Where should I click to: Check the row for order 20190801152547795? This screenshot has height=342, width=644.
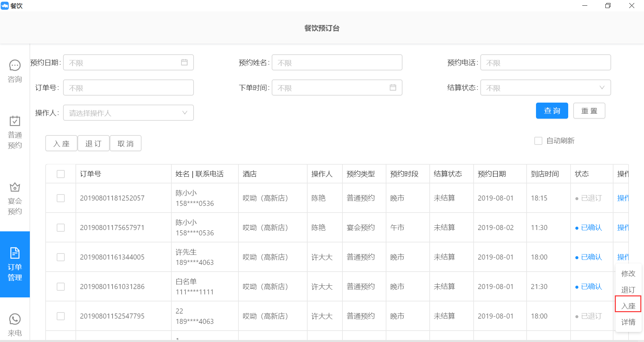click(x=61, y=316)
